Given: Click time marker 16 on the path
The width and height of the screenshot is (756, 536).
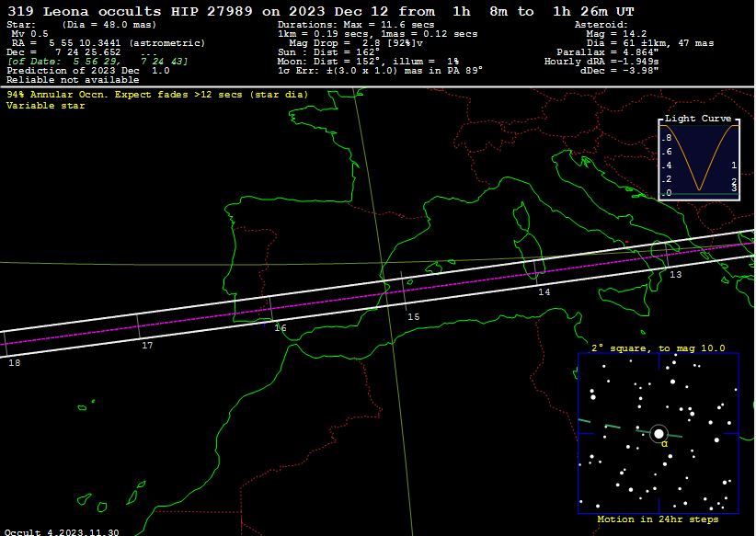Looking at the screenshot, I should 281,327.
